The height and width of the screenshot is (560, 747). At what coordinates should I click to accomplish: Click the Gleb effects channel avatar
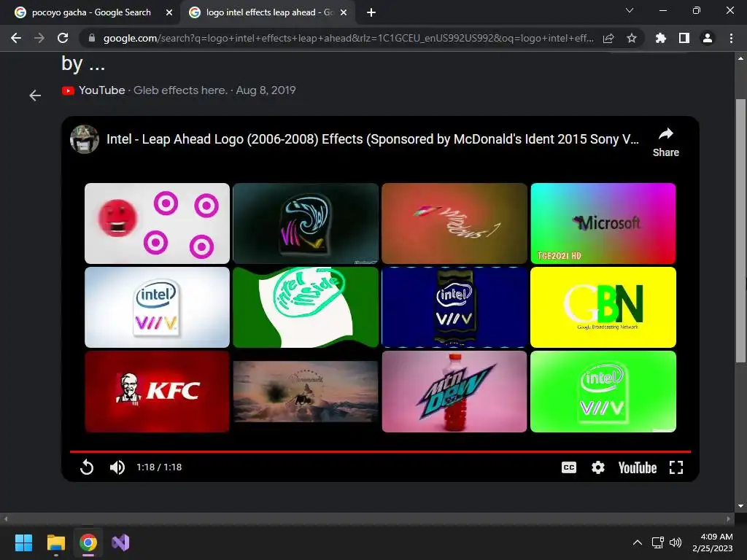point(85,139)
